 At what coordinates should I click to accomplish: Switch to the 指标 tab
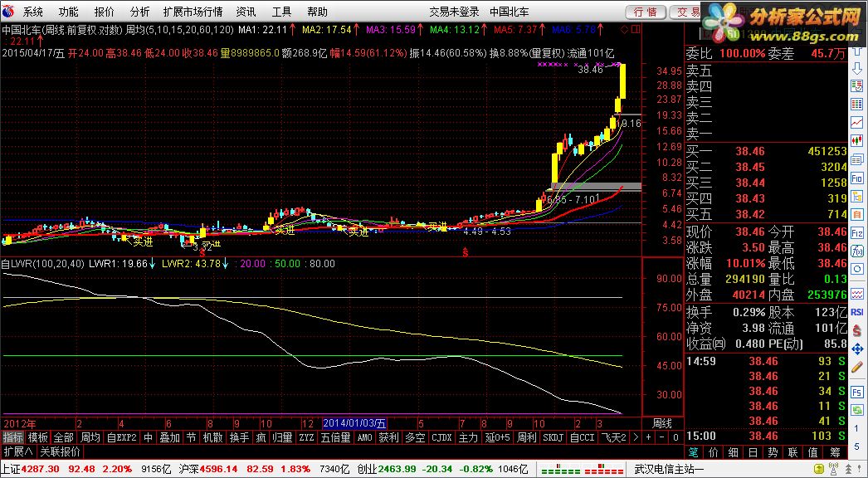pos(13,437)
